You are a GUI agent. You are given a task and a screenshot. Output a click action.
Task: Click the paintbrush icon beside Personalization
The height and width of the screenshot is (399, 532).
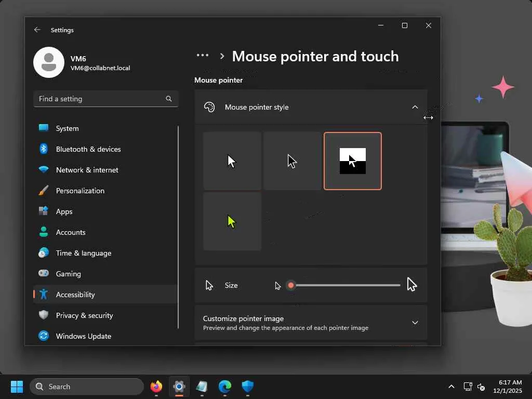click(x=44, y=190)
